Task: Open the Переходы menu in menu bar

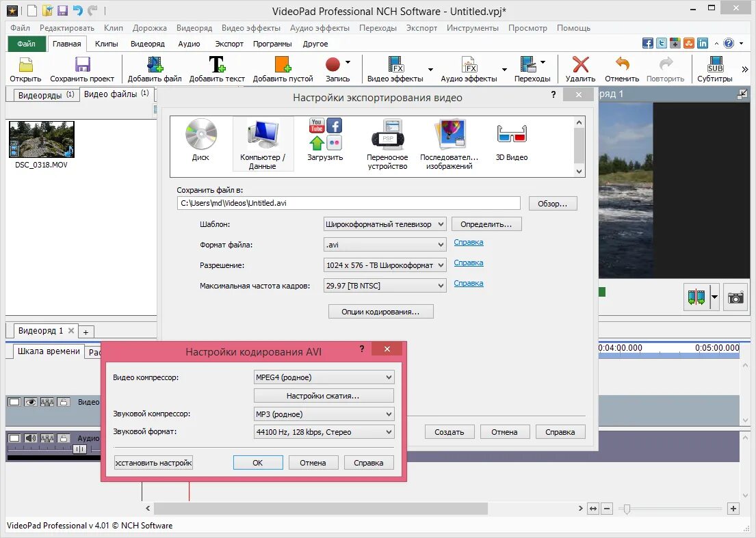Action: pyautogui.click(x=378, y=28)
